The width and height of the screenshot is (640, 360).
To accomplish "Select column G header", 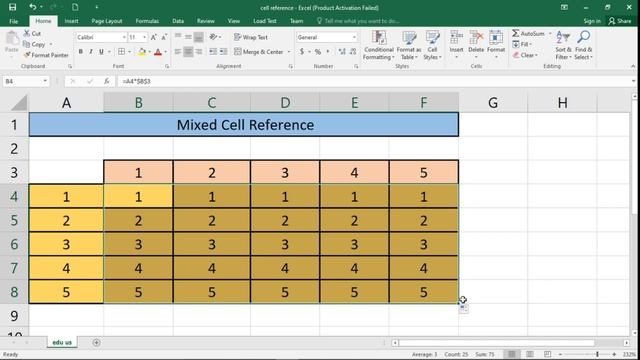I will [493, 103].
